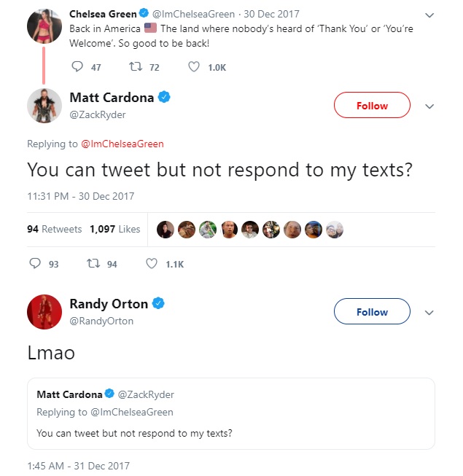Retweet Chelsea Green's tweet
This screenshot has height=476, width=463.
coord(135,67)
